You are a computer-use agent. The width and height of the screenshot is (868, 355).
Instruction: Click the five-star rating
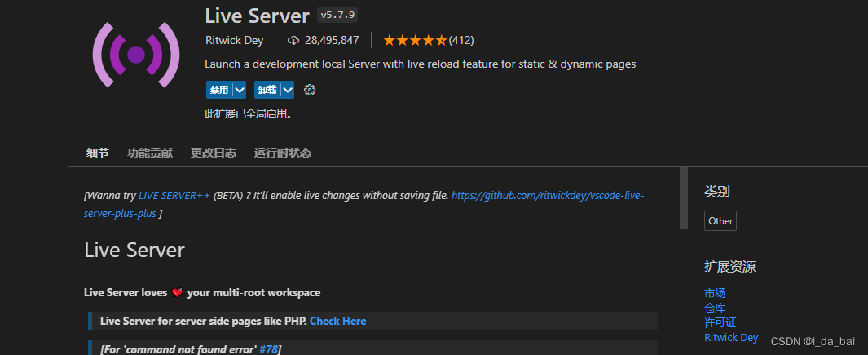415,41
